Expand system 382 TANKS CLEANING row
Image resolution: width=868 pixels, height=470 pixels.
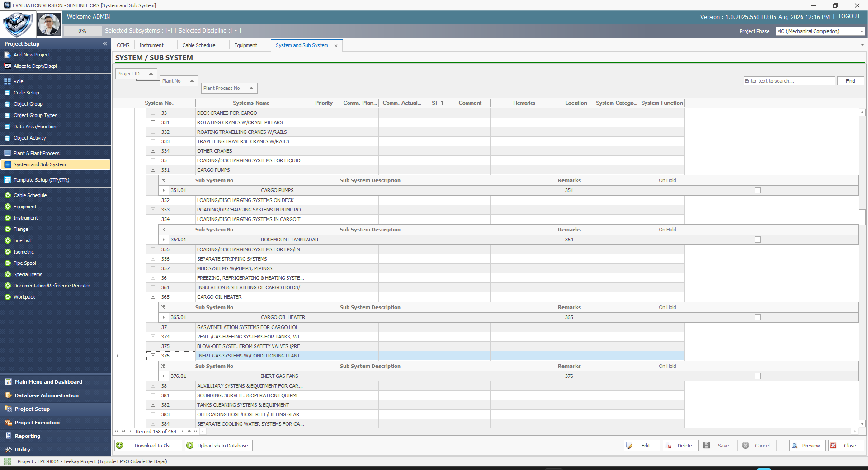pyautogui.click(x=153, y=405)
